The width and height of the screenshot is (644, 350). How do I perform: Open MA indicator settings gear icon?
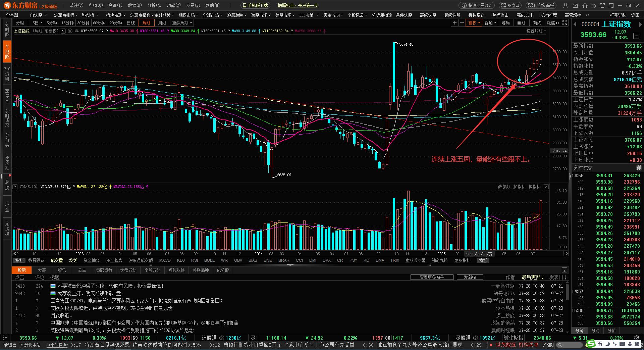tap(70, 31)
